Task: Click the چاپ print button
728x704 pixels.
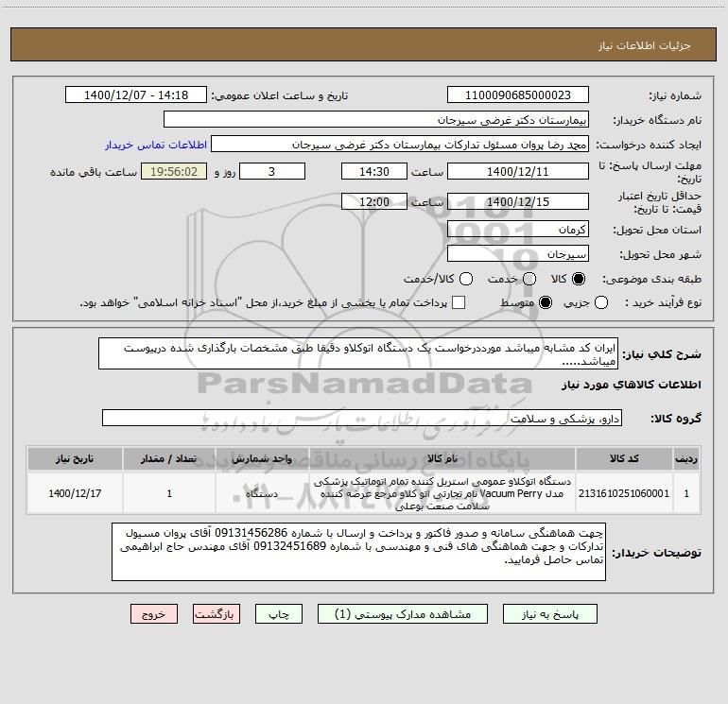Action: (279, 614)
